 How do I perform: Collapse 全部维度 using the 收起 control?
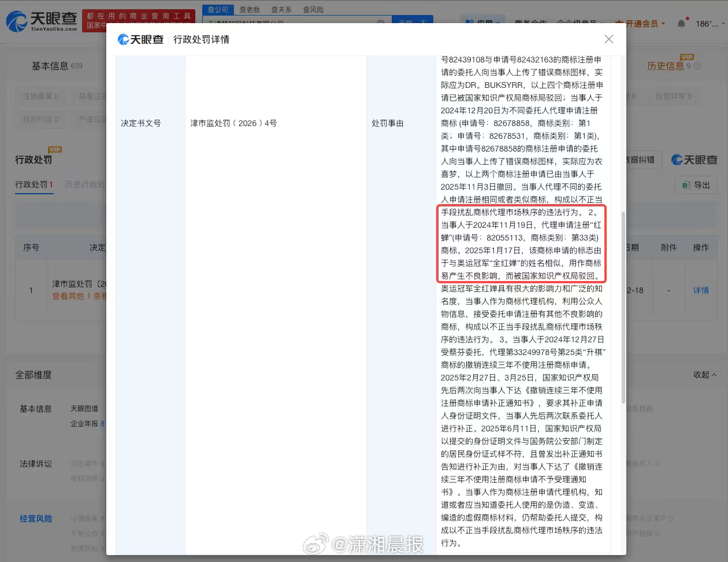click(x=704, y=375)
